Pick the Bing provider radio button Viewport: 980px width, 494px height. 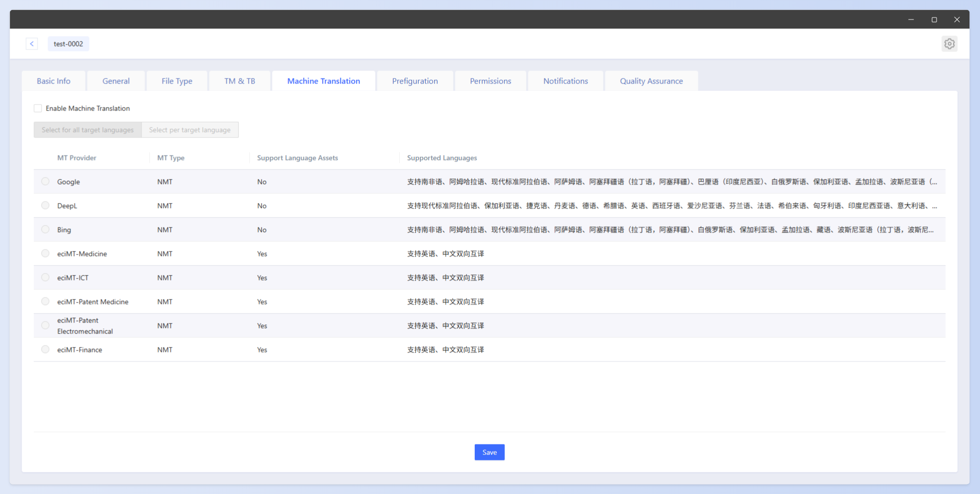click(x=46, y=229)
